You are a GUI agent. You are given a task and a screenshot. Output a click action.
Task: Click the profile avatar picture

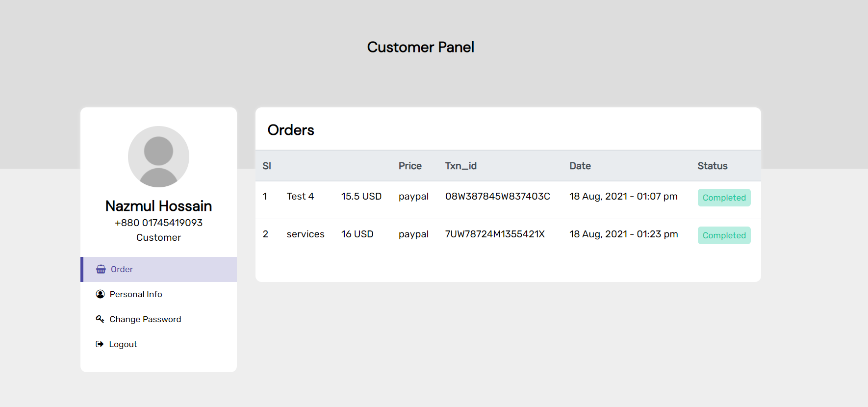(158, 156)
